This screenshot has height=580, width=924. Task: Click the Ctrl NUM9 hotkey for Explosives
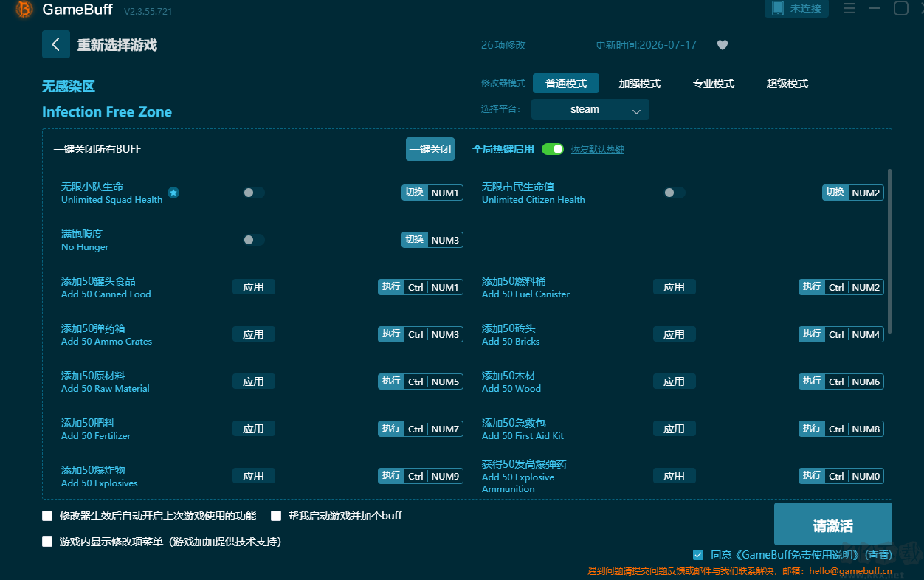click(421, 476)
